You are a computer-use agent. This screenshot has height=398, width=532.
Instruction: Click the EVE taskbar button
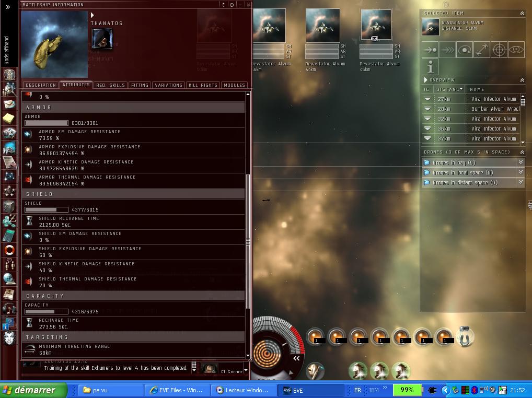click(x=310, y=390)
